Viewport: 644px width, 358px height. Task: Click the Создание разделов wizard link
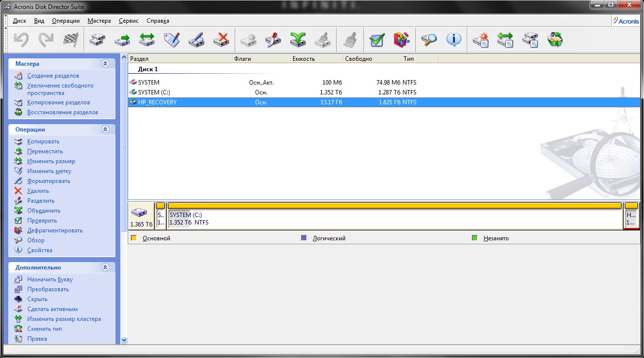[53, 76]
